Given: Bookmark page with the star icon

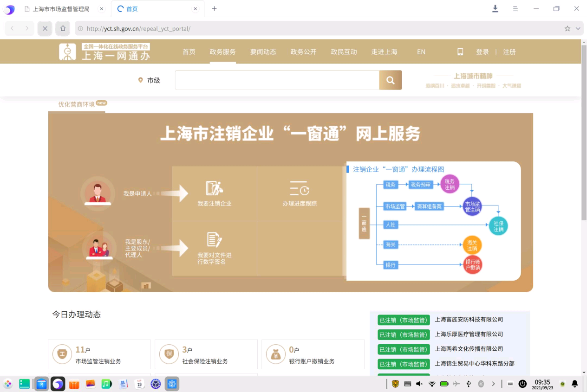Looking at the screenshot, I should coord(567,29).
